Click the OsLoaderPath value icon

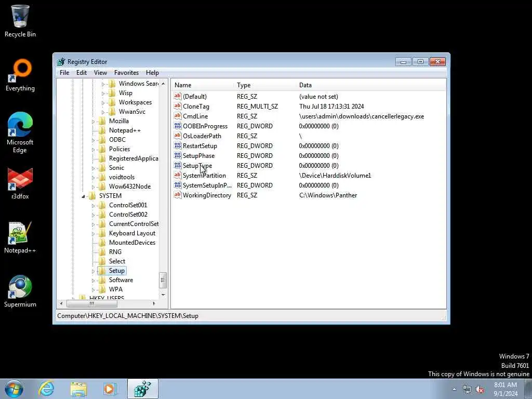(178, 136)
